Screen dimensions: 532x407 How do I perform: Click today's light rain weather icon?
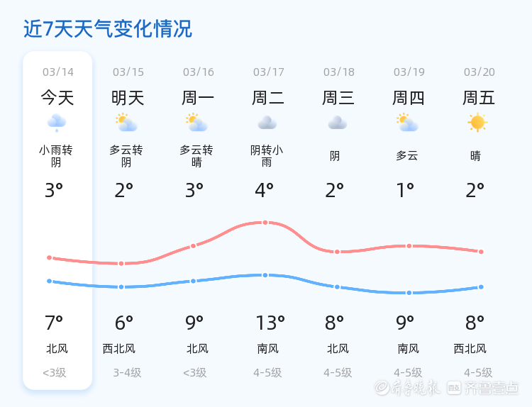57,123
